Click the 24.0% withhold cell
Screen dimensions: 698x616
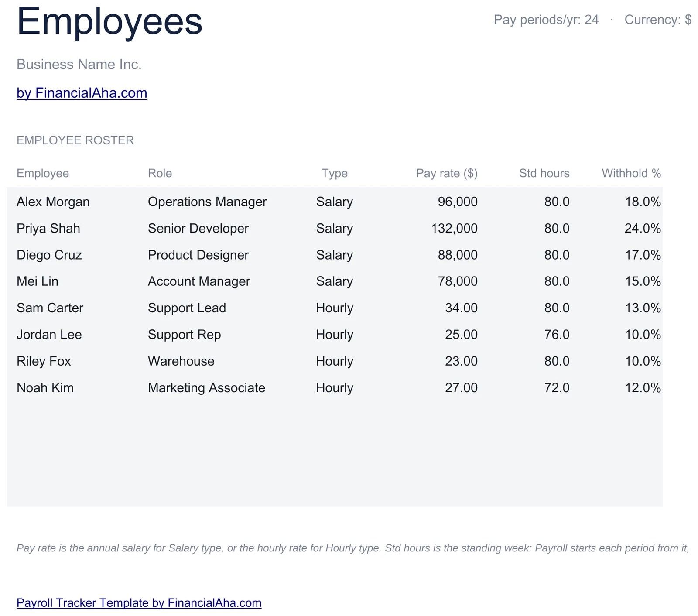[x=643, y=228]
